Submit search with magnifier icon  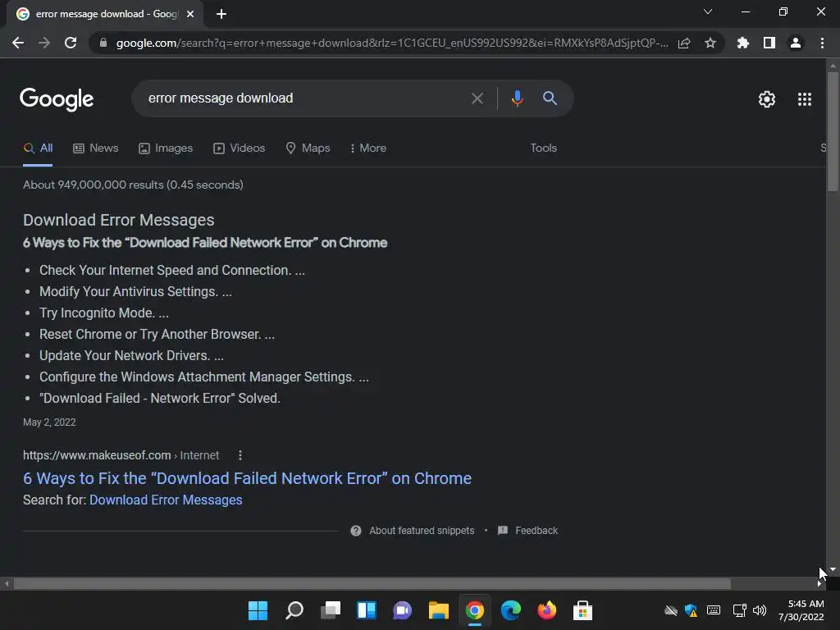[x=550, y=98]
